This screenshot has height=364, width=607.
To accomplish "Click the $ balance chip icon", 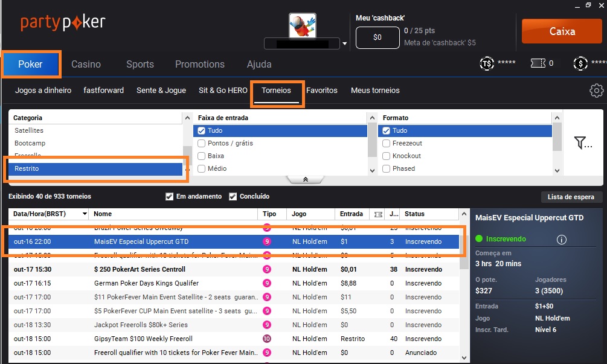I will pos(580,63).
